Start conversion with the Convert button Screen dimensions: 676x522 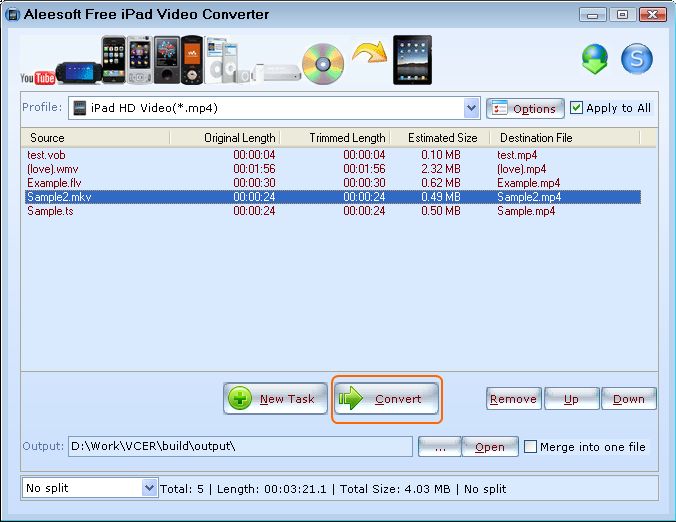[386, 399]
